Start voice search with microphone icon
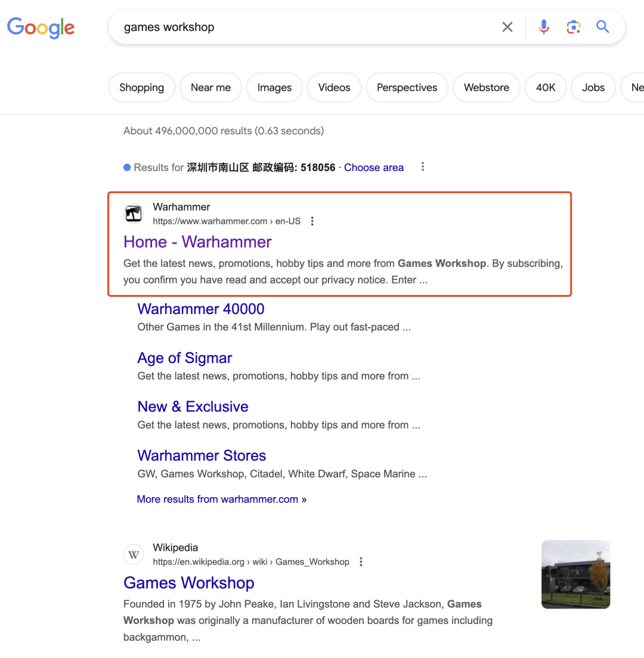The width and height of the screenshot is (644, 658). (x=544, y=27)
